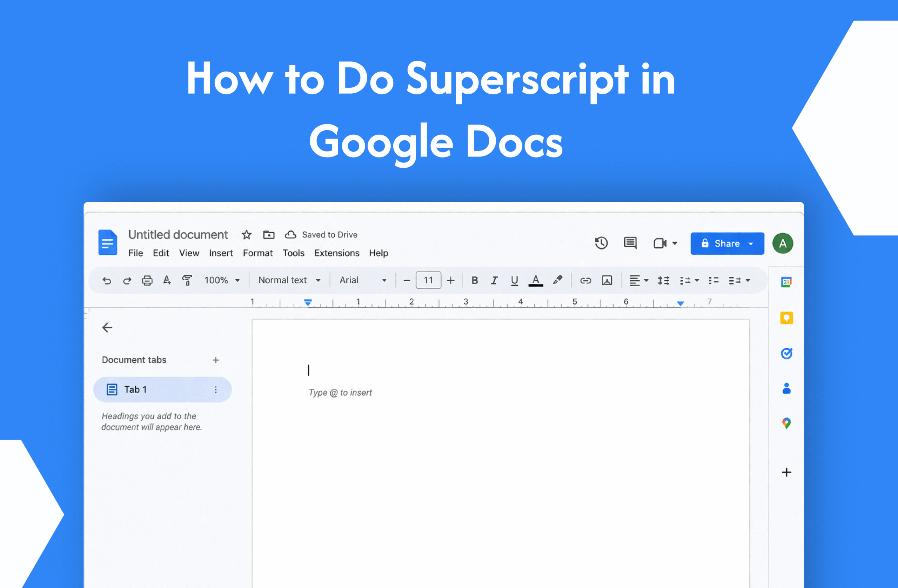
Task: Increase font size with plus
Action: tap(450, 280)
